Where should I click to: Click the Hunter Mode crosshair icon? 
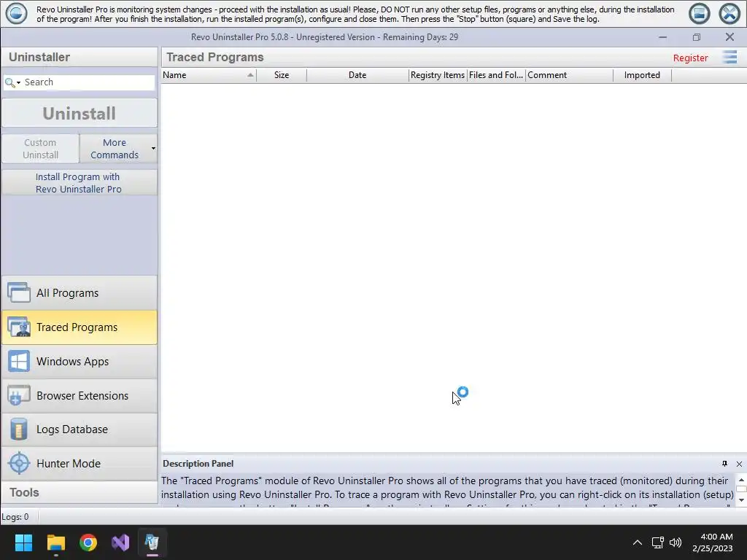(x=19, y=463)
